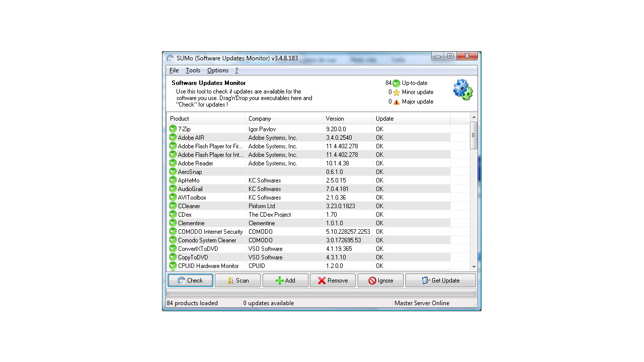Click the Piriform Ltd company cell
This screenshot has width=644, height=362.
pyautogui.click(x=262, y=206)
